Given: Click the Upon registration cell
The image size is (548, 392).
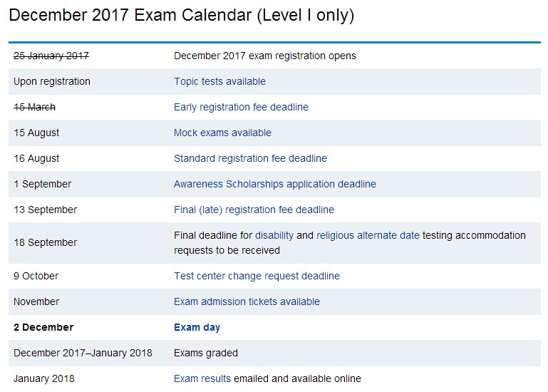Looking at the screenshot, I should tap(52, 81).
